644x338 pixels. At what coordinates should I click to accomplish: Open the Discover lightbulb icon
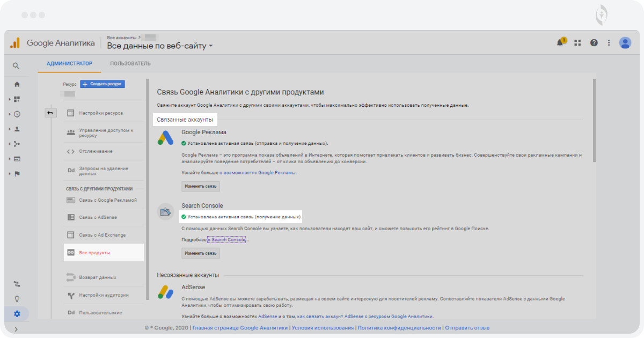(x=17, y=299)
